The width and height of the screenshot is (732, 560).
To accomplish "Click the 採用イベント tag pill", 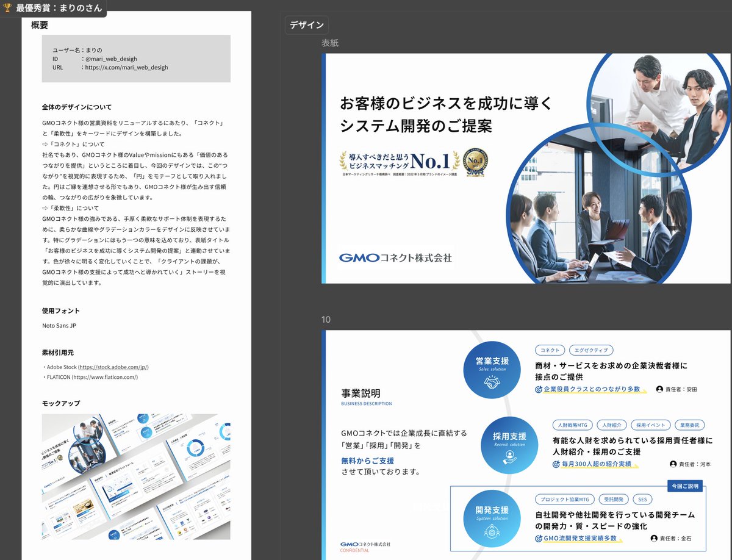I will 651,425.
